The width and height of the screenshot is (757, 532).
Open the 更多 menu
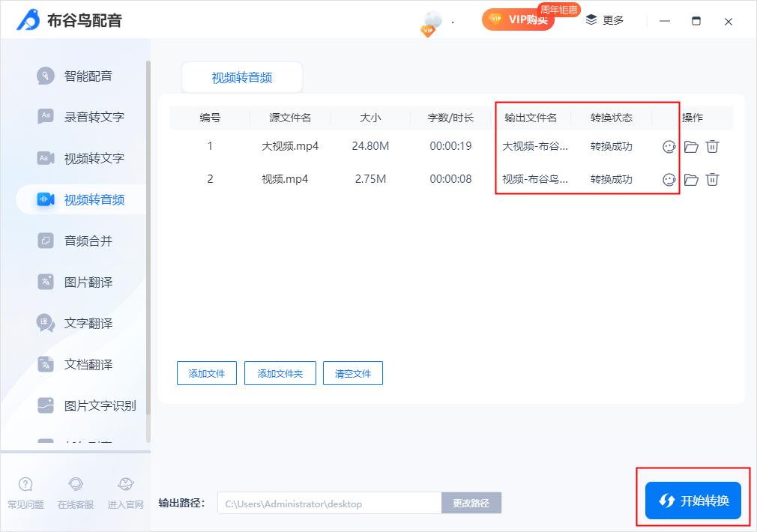pyautogui.click(x=605, y=20)
